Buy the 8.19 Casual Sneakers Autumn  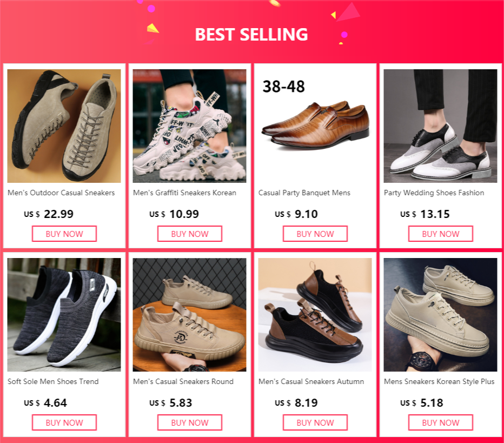pyautogui.click(x=315, y=422)
